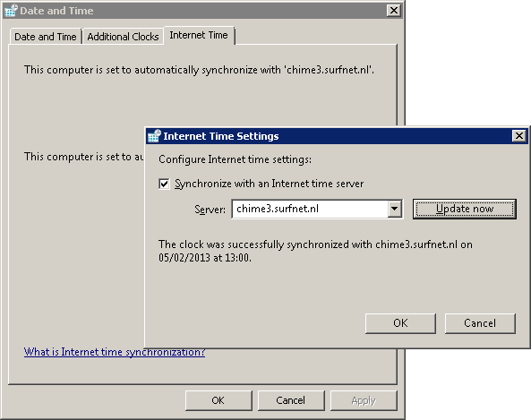The image size is (531, 420).
Task: Select the Internet Time tab
Action: tap(199, 35)
